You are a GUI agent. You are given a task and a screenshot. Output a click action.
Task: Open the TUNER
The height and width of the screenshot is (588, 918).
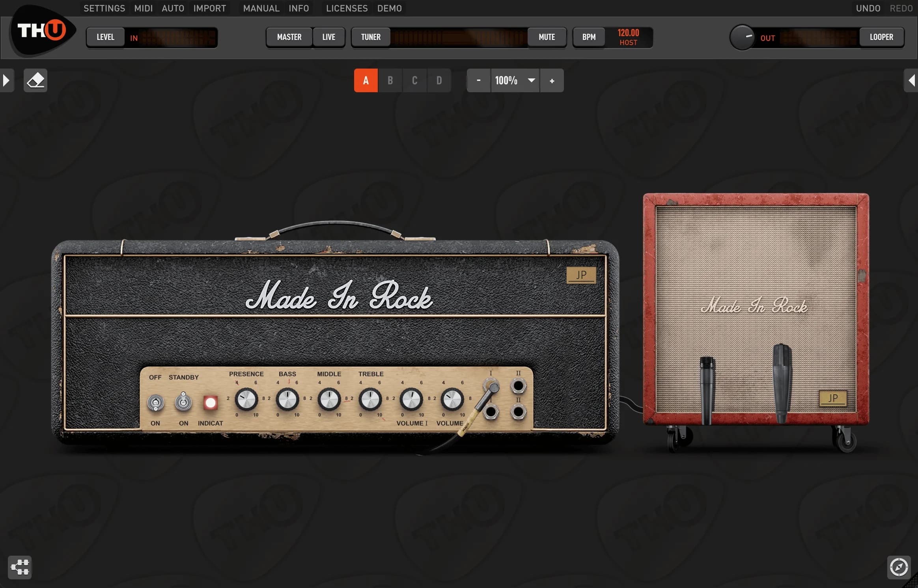pos(370,37)
